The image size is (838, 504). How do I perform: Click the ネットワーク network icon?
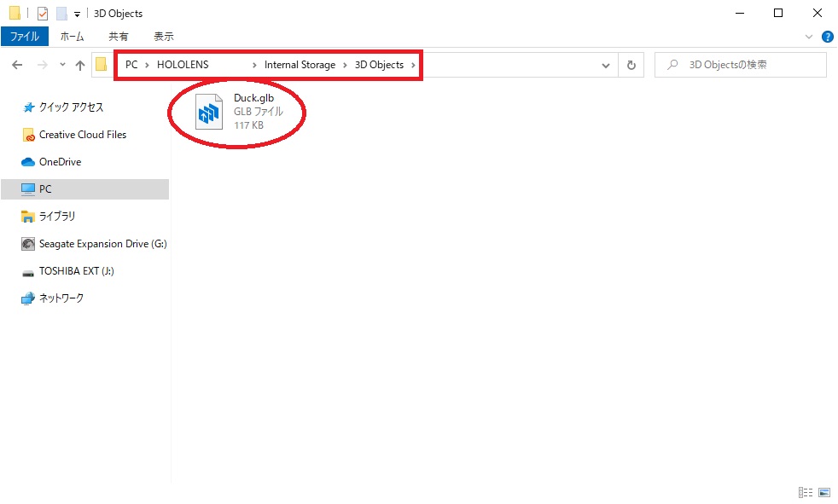[28, 298]
